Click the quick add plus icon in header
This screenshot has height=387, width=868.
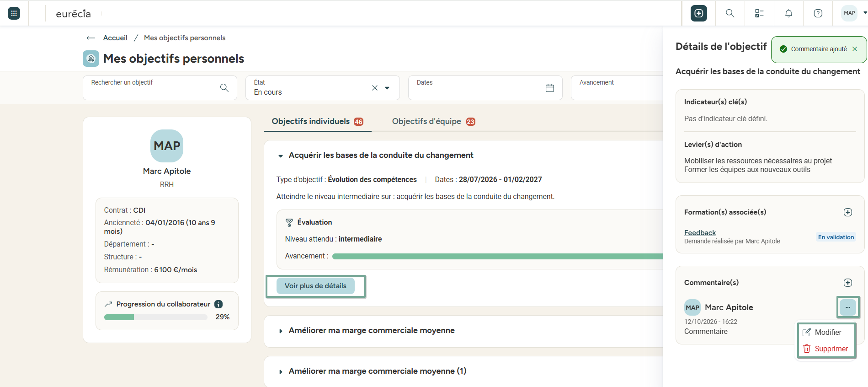point(699,13)
